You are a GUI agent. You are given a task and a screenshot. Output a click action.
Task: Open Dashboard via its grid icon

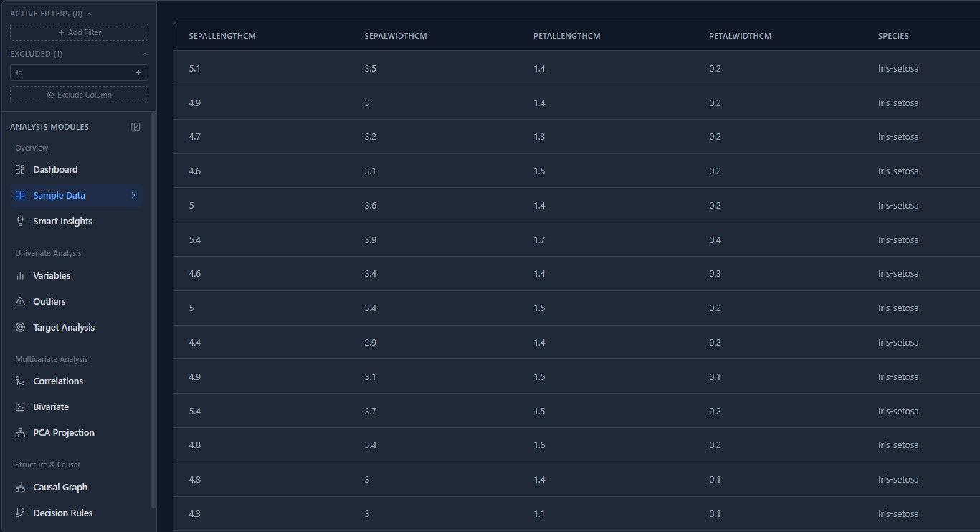pos(20,170)
